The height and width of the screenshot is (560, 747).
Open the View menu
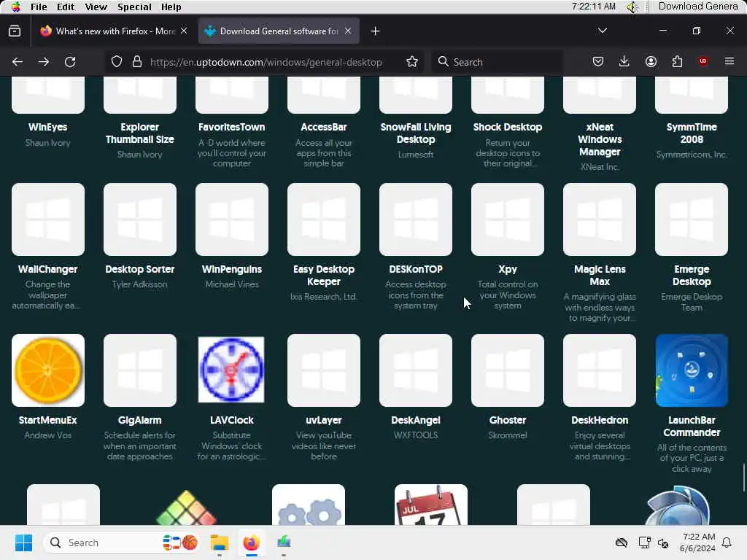pyautogui.click(x=96, y=7)
